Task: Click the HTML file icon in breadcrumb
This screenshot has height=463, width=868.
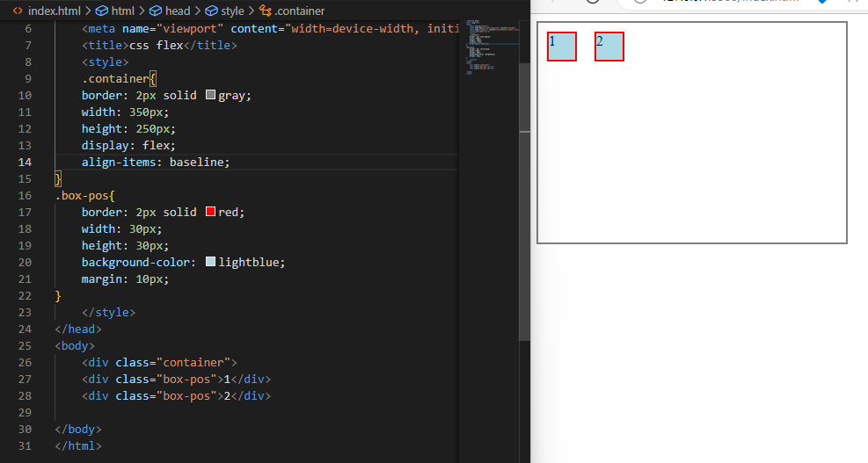Action: coord(18,11)
